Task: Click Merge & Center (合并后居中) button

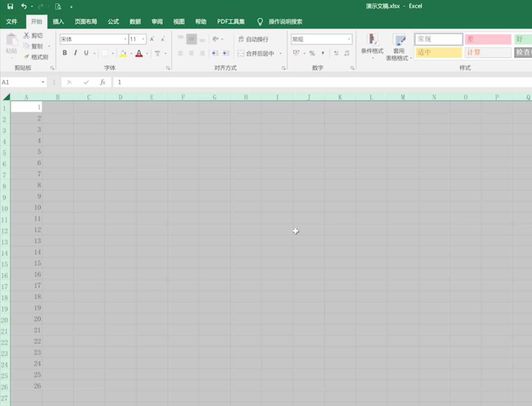Action: click(x=256, y=53)
